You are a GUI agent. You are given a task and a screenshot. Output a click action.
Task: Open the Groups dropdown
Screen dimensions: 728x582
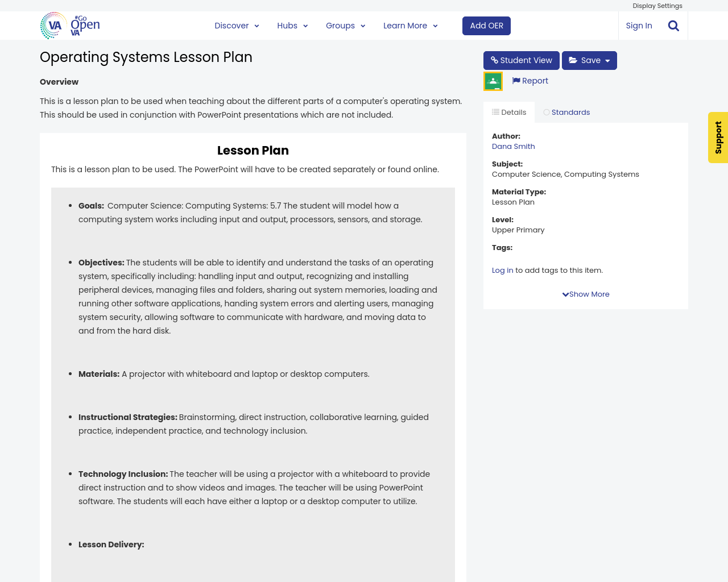pos(345,25)
